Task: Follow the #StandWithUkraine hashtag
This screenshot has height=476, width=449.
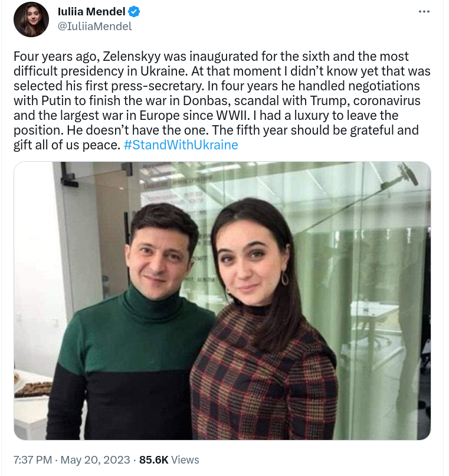Action: coord(181,145)
